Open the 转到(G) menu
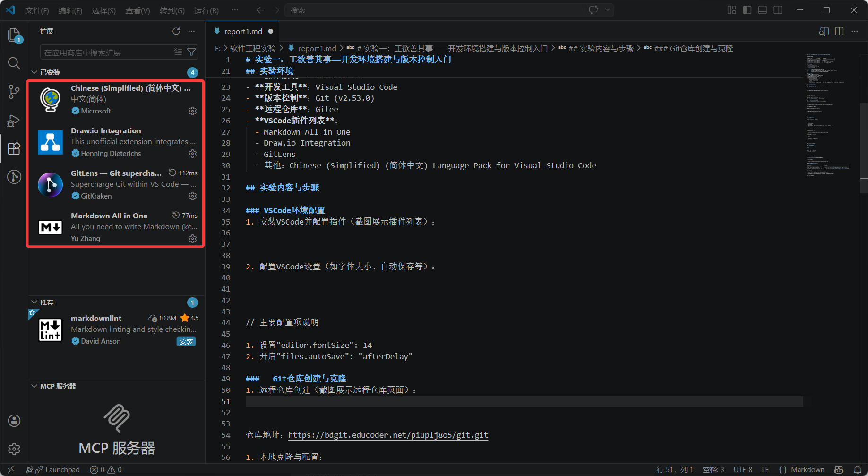The height and width of the screenshot is (476, 868). [172, 10]
